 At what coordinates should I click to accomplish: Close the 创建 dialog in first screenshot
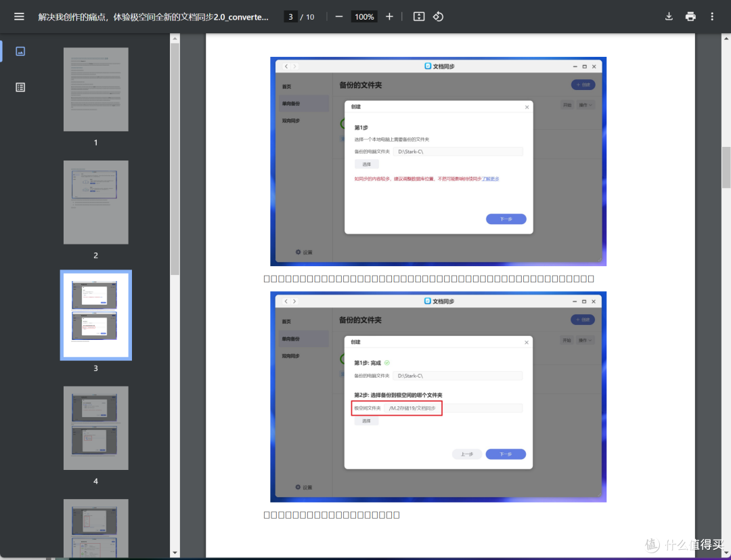point(527,107)
